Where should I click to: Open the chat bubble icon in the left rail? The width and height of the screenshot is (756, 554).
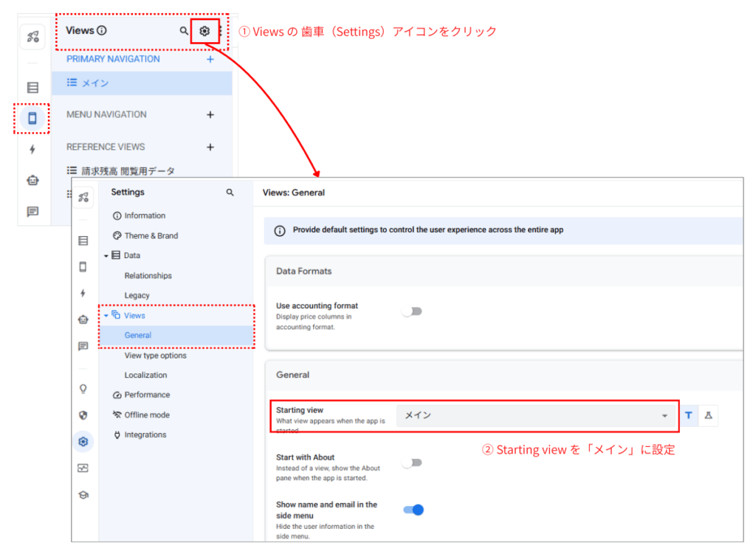(32, 212)
